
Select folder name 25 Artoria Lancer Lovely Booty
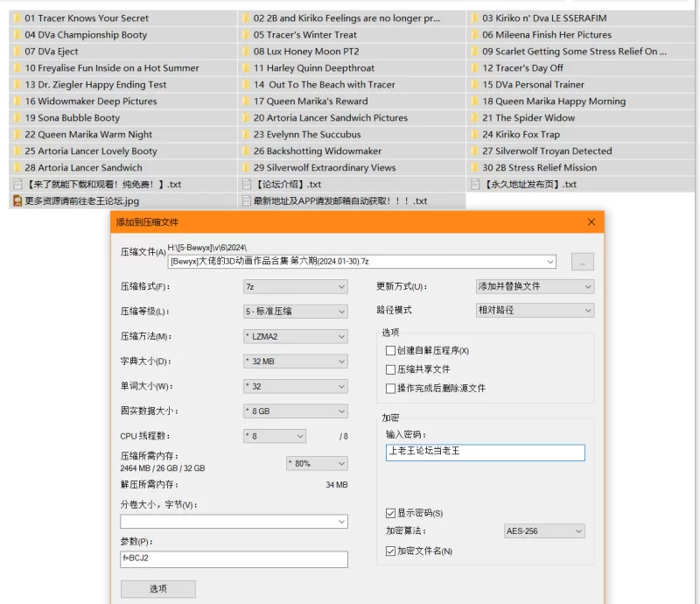click(x=91, y=151)
